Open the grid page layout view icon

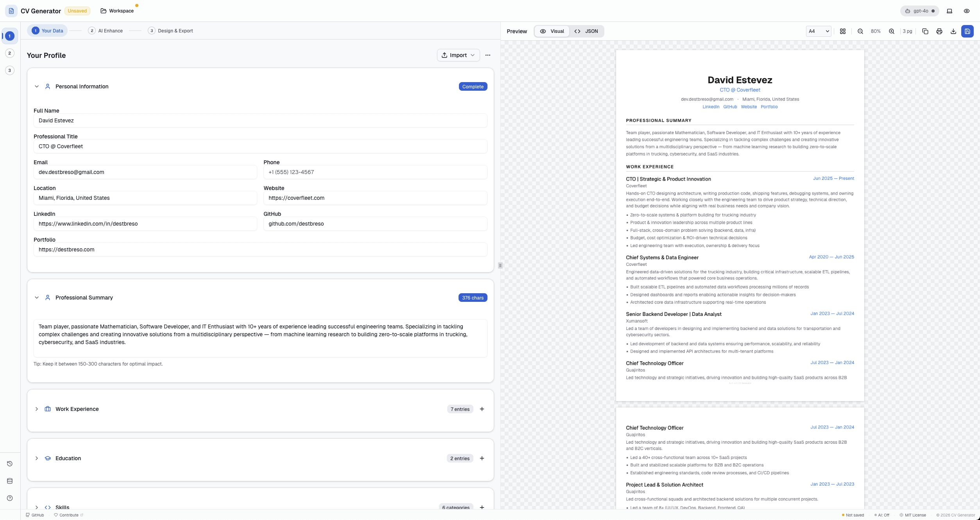[843, 31]
